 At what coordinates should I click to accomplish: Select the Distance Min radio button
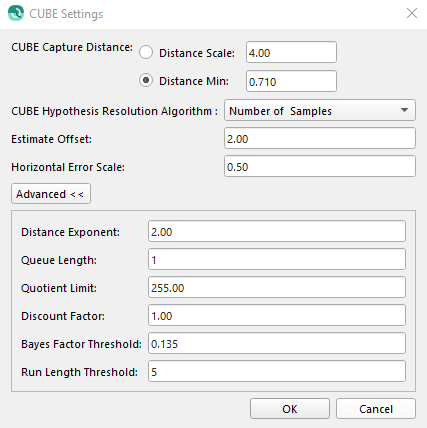pos(146,80)
